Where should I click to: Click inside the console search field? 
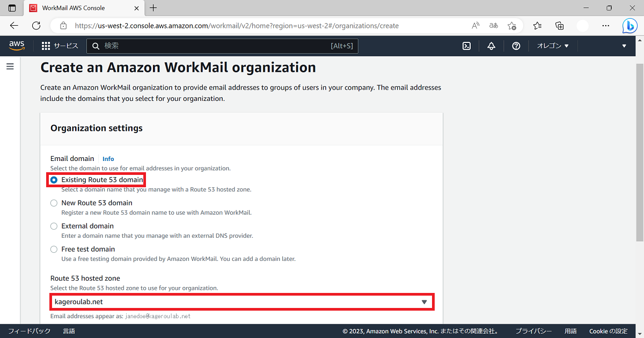pos(215,46)
